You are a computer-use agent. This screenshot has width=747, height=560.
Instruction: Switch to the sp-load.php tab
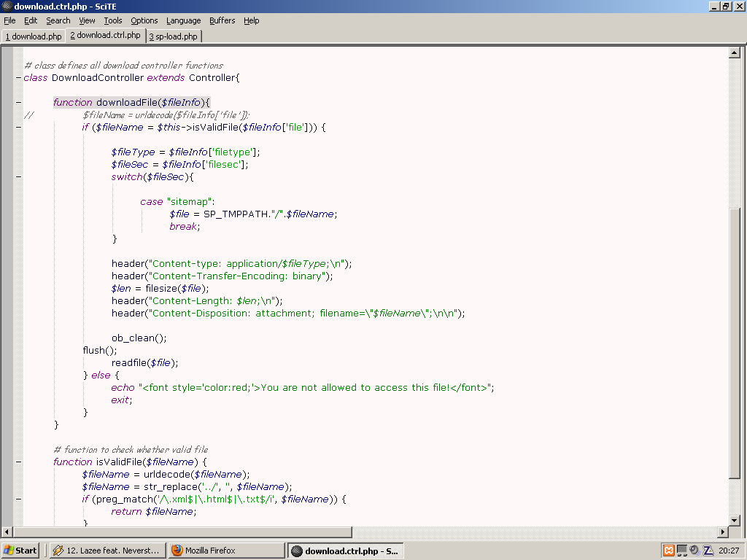(x=173, y=36)
